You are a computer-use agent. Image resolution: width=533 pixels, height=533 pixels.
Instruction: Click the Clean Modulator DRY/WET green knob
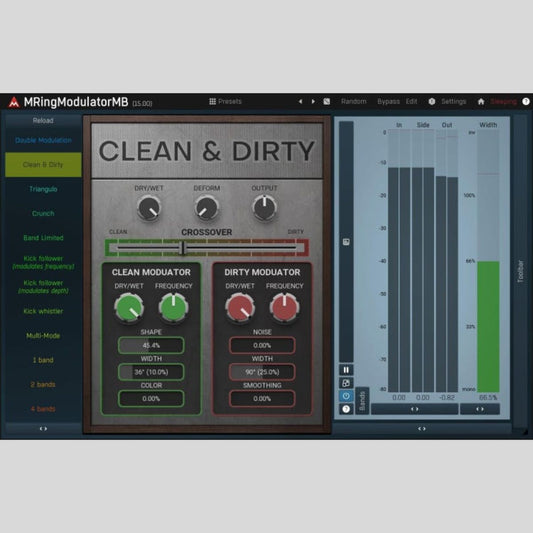[x=129, y=308]
